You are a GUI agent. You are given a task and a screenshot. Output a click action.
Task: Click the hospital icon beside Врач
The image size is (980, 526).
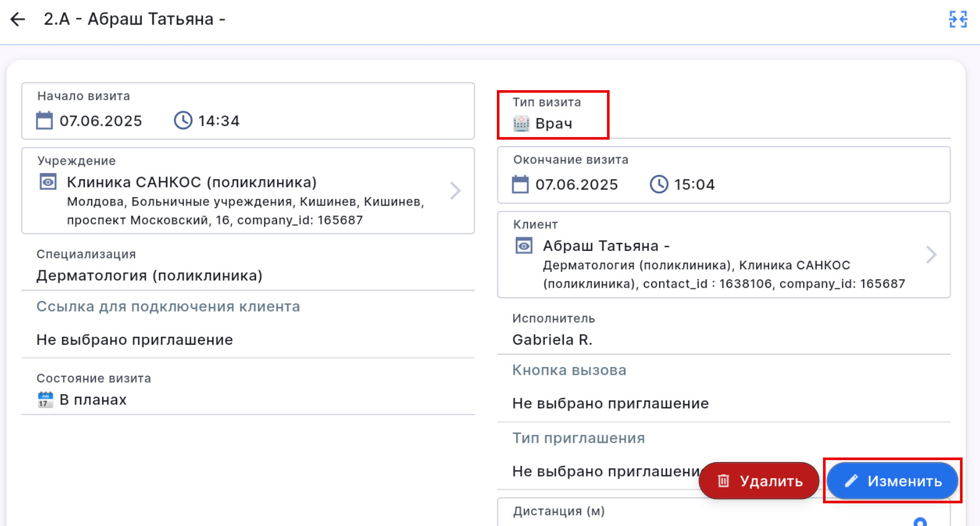pos(521,123)
